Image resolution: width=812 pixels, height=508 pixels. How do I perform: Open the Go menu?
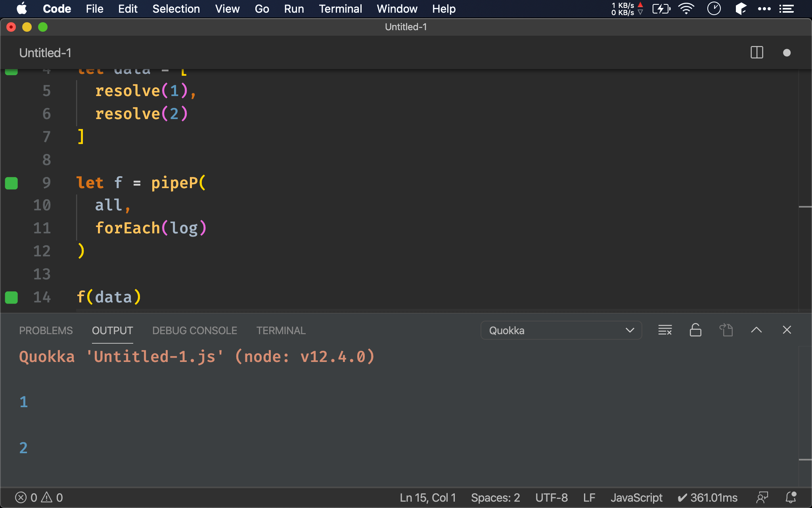pyautogui.click(x=262, y=9)
